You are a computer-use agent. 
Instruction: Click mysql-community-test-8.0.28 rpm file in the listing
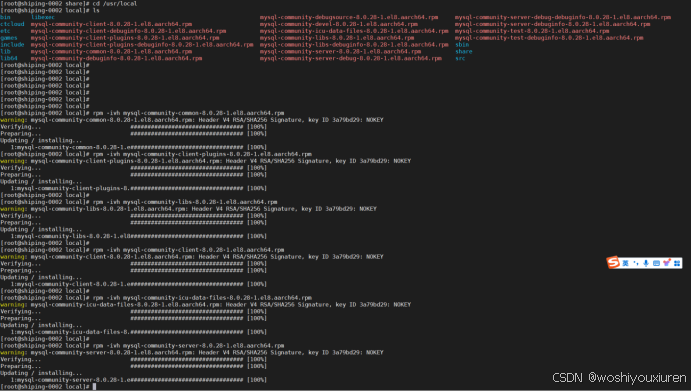click(532, 31)
